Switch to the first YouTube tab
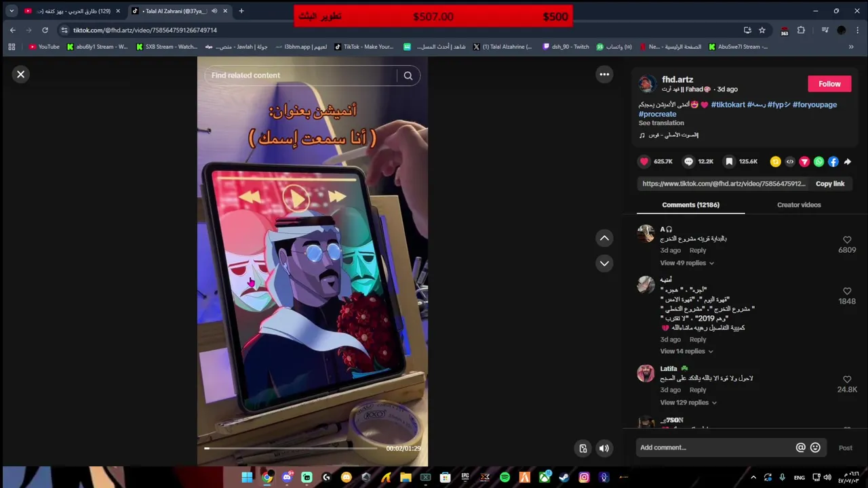 click(x=72, y=11)
